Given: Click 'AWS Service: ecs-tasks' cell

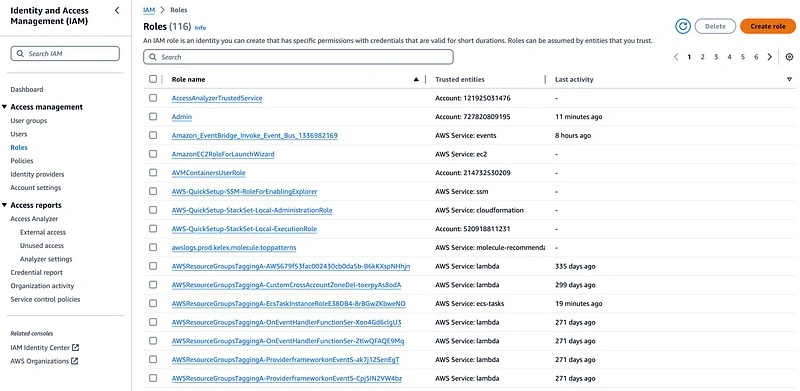Looking at the screenshot, I should [x=469, y=303].
